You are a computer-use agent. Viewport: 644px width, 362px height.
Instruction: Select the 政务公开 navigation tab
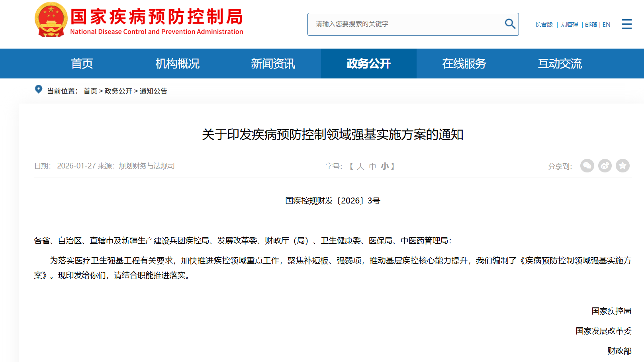368,64
